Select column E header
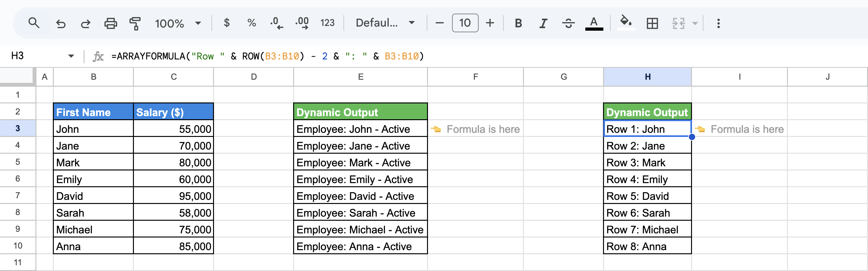This screenshot has width=868, height=271. coord(361,77)
